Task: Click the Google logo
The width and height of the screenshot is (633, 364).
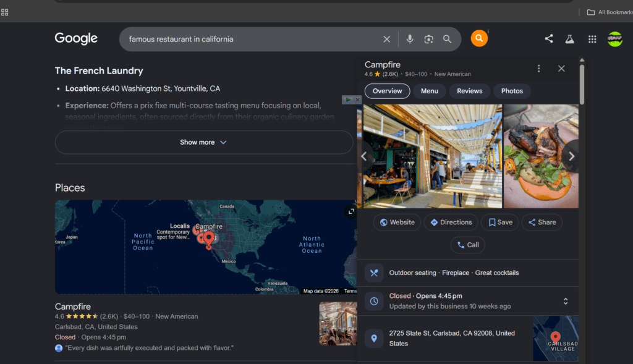Action: point(76,38)
